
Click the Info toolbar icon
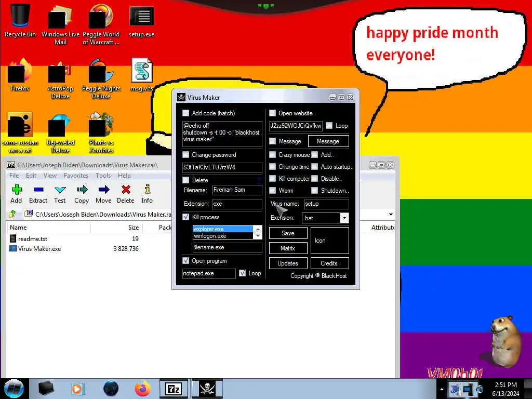pyautogui.click(x=147, y=194)
